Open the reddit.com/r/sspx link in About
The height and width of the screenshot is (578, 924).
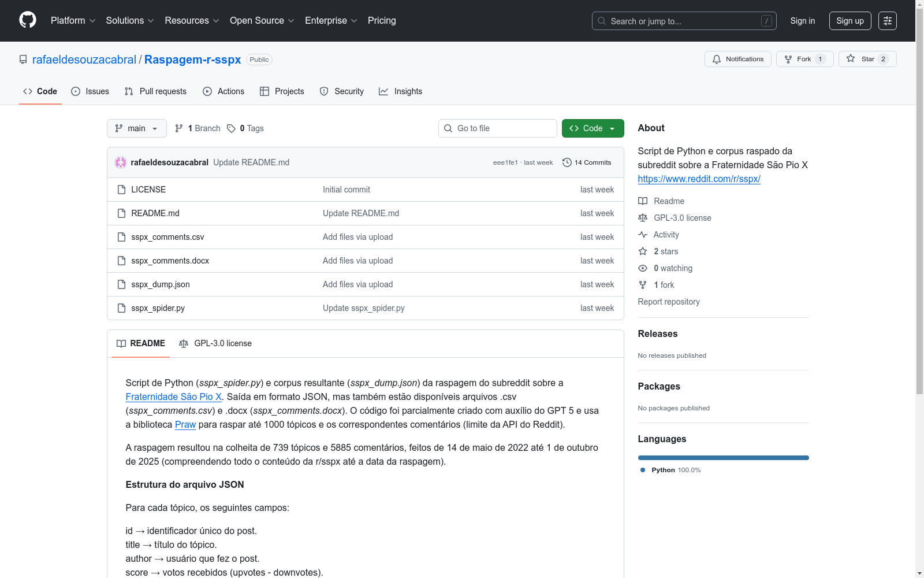699,179
